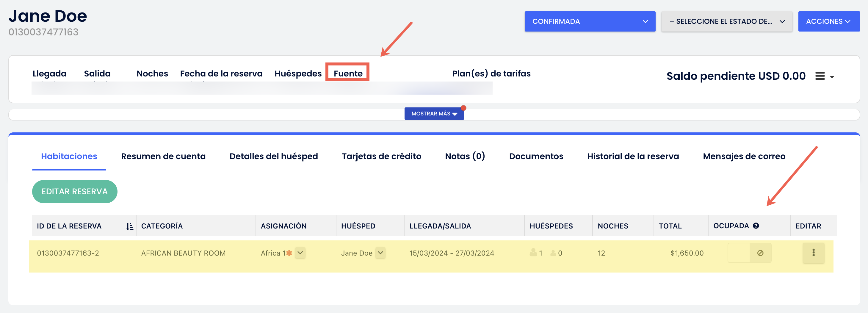Open the Jane Doe guest dropdown
Viewport: 868px width, 313px height.
coord(380,253)
